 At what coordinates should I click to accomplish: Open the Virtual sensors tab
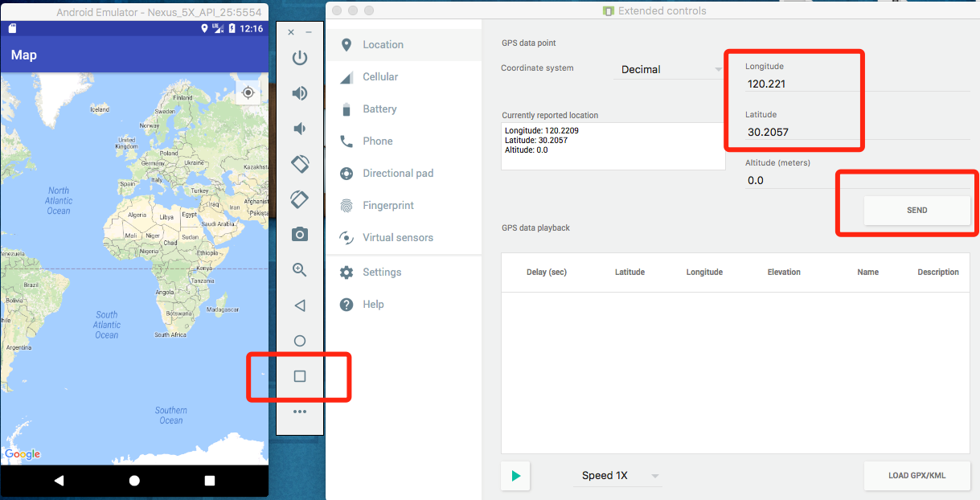point(403,237)
